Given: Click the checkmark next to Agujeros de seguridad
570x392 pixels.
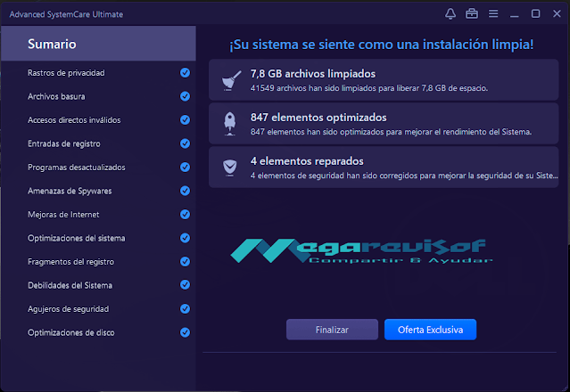Looking at the screenshot, I should tap(185, 308).
